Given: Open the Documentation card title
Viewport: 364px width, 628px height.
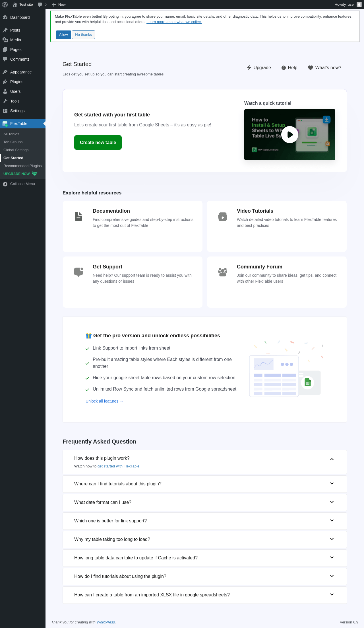Looking at the screenshot, I should coord(111,211).
